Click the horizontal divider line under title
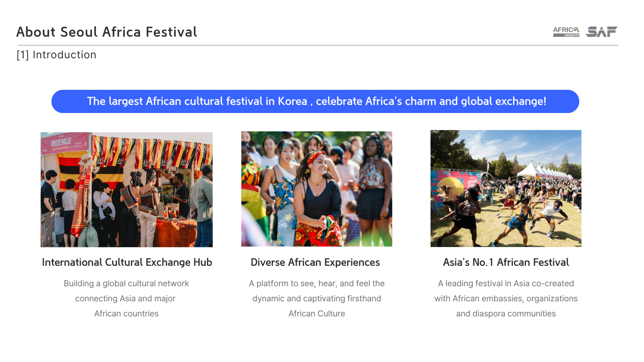 click(x=318, y=45)
